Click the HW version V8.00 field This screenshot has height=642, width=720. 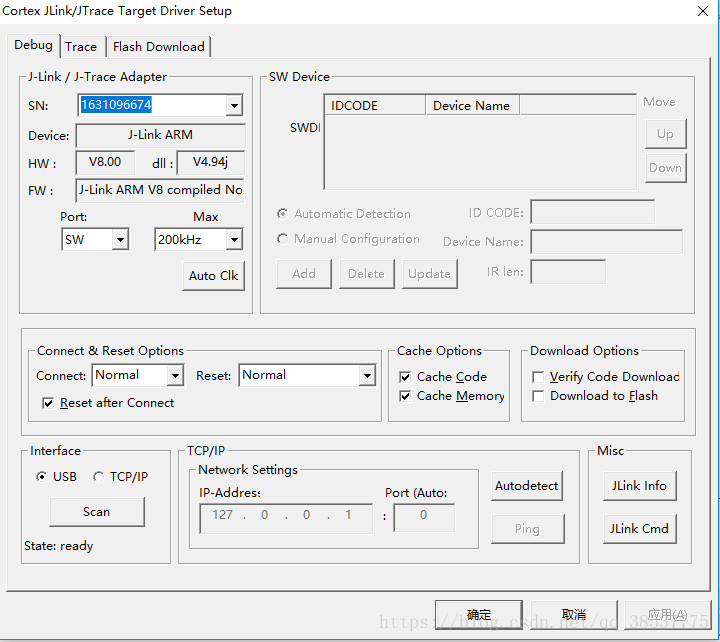(105, 162)
